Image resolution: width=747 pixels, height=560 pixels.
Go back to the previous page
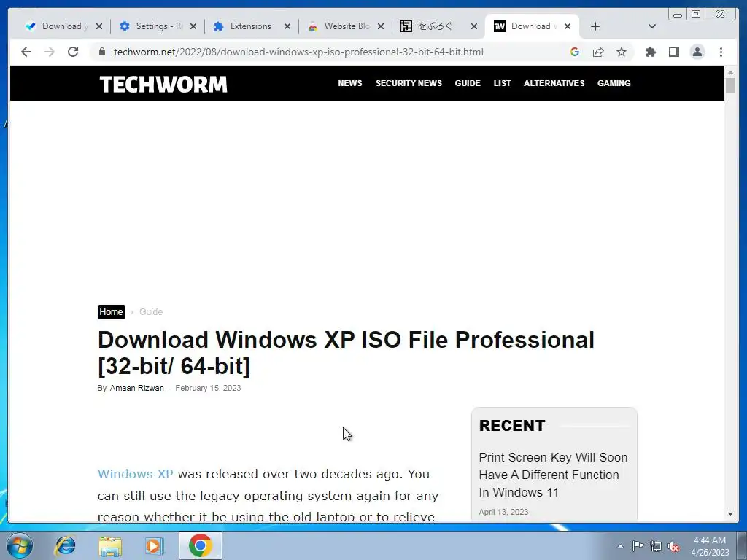(x=26, y=52)
